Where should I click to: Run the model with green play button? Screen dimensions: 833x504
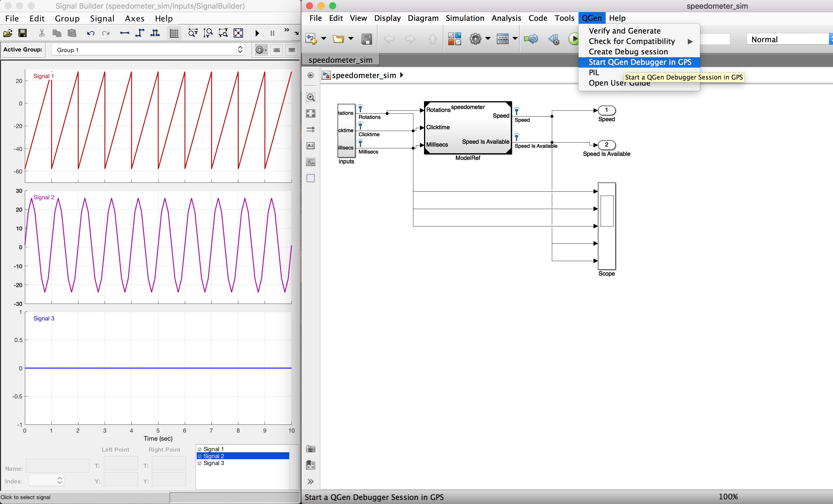tap(574, 39)
